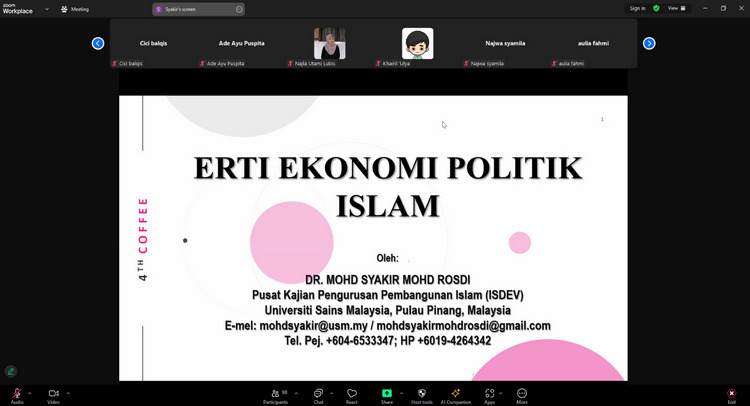The height and width of the screenshot is (406, 750).
Task: Open the options circle on Syakir's screen tab
Action: 239,9
